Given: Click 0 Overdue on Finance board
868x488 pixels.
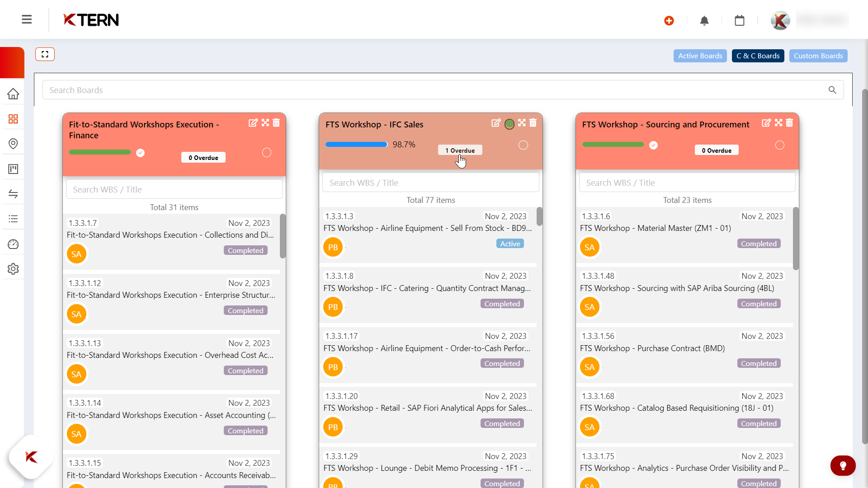Looking at the screenshot, I should (x=203, y=158).
